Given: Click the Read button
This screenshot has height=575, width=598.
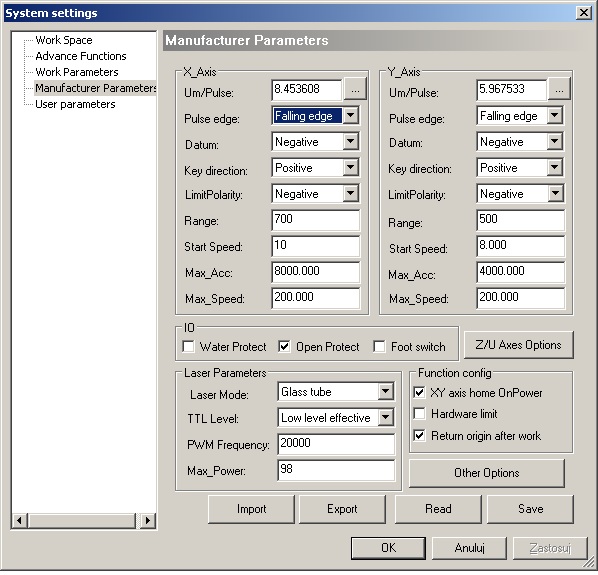Looking at the screenshot, I should 438,509.
